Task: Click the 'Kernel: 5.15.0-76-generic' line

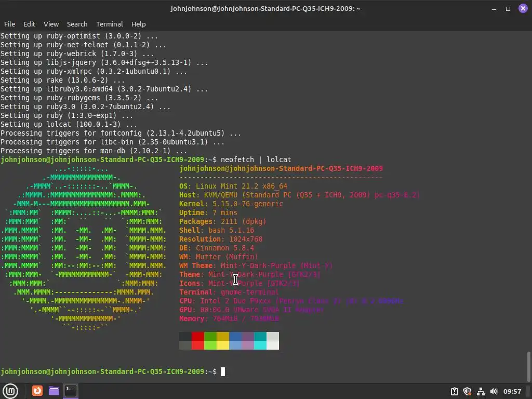Action: click(x=231, y=204)
